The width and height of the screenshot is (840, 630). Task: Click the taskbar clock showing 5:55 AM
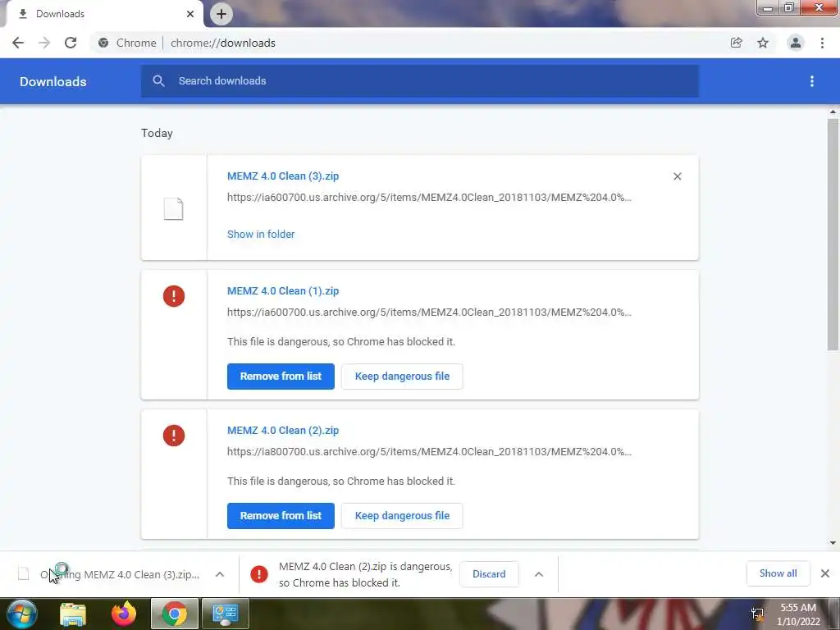[798, 614]
